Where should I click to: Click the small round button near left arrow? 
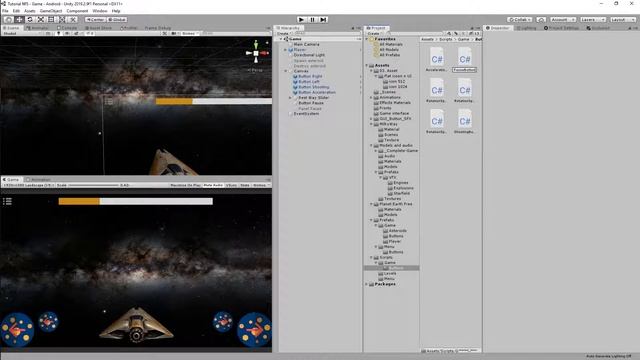click(x=48, y=322)
